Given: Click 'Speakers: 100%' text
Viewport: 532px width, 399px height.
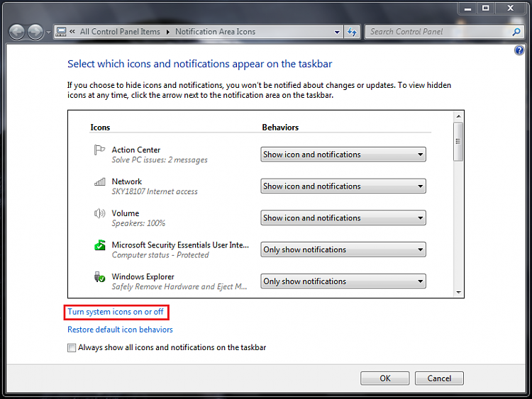Looking at the screenshot, I should [138, 223].
